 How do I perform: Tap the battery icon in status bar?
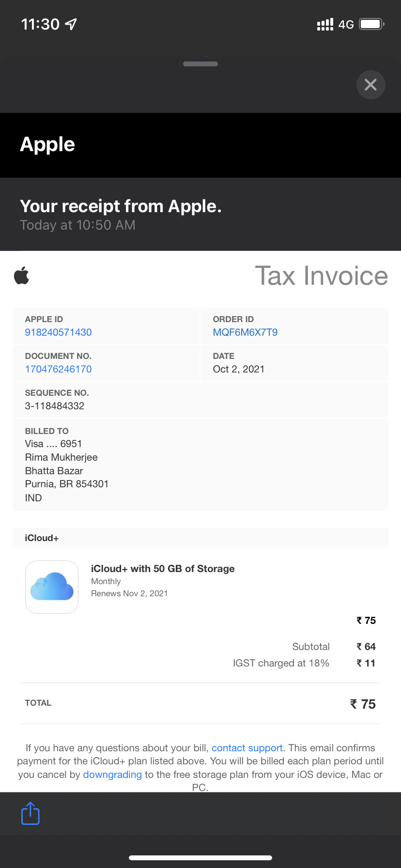(x=371, y=24)
